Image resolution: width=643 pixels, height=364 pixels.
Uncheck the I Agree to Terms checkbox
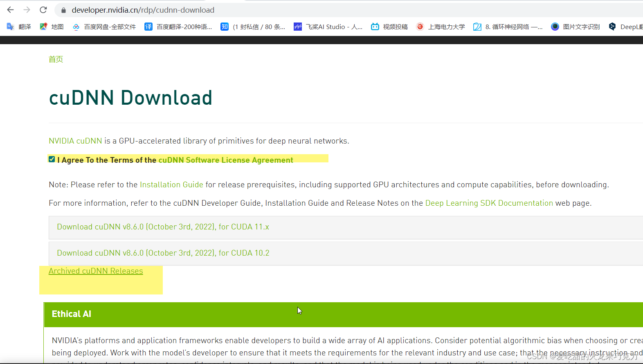click(52, 159)
